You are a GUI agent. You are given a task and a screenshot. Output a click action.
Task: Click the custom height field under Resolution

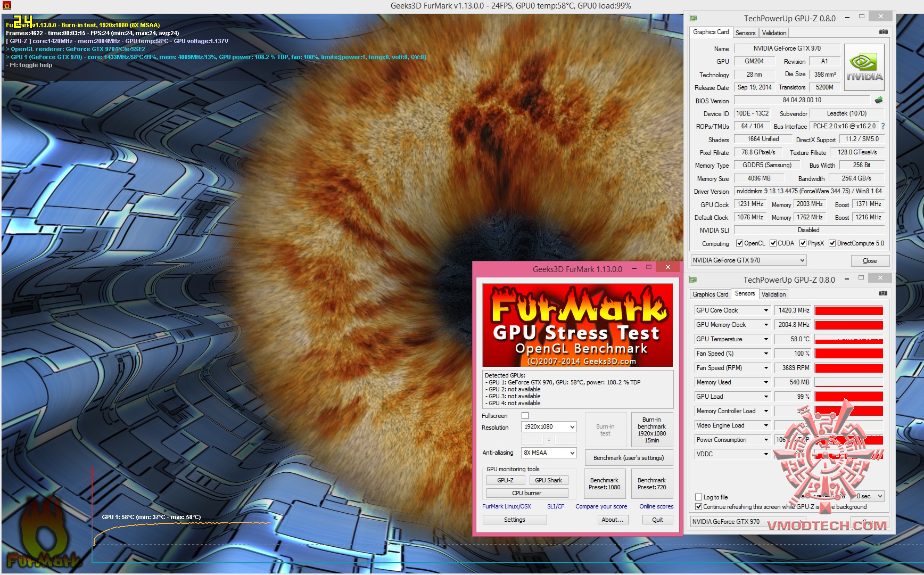pos(566,439)
